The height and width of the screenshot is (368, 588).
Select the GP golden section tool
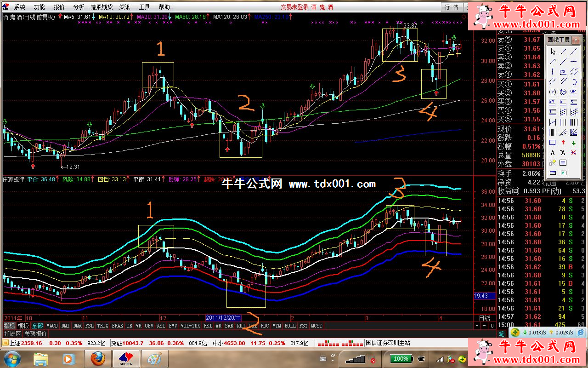click(573, 92)
